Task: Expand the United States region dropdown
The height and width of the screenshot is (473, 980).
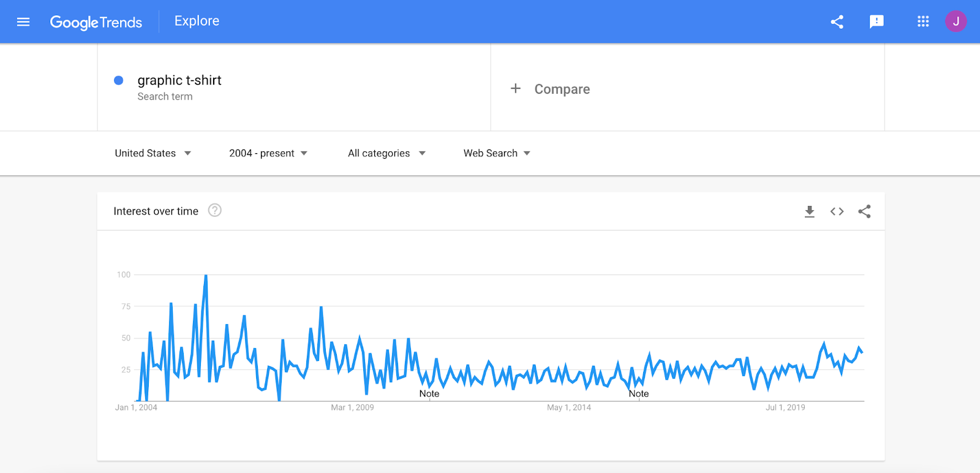Action: pos(153,153)
